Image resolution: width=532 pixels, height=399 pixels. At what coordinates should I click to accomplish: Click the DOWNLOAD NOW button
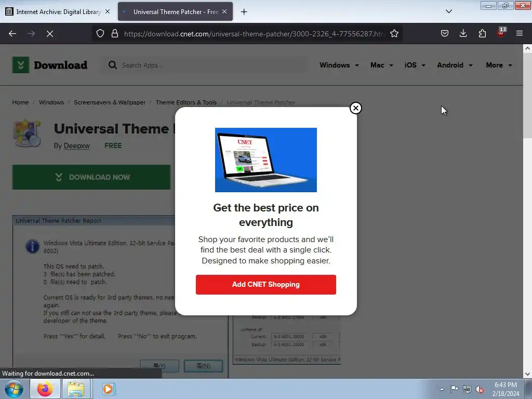click(x=91, y=177)
